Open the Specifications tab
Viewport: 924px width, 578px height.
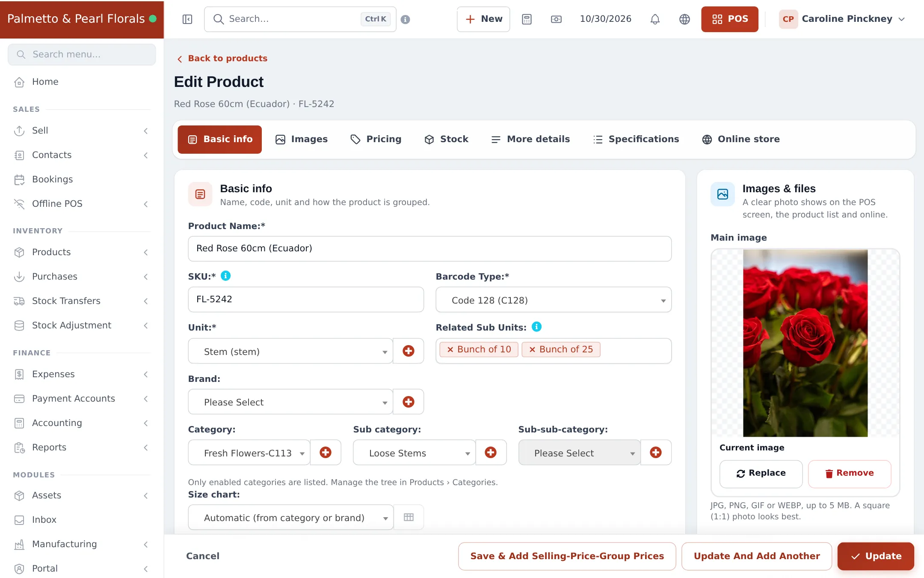coord(636,140)
